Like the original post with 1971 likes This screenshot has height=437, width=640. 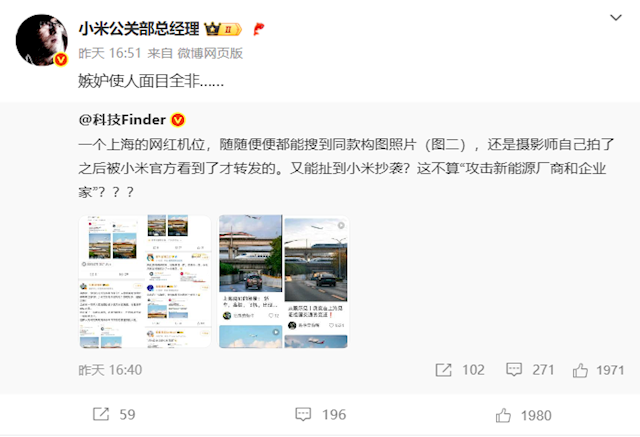pos(598,370)
